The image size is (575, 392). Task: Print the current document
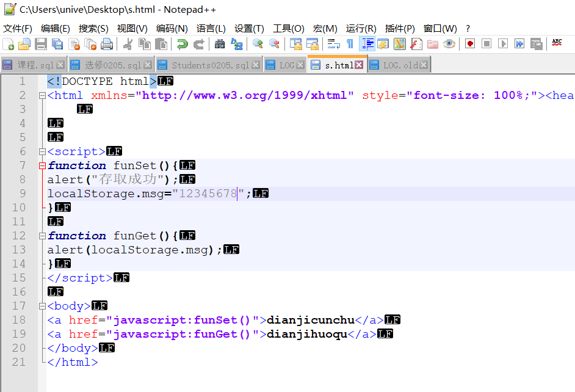coord(106,44)
